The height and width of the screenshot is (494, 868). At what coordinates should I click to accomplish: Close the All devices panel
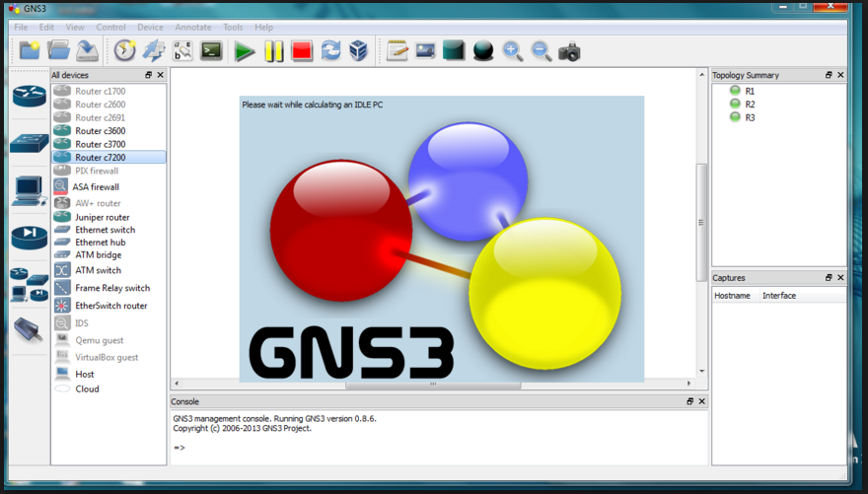pos(161,75)
